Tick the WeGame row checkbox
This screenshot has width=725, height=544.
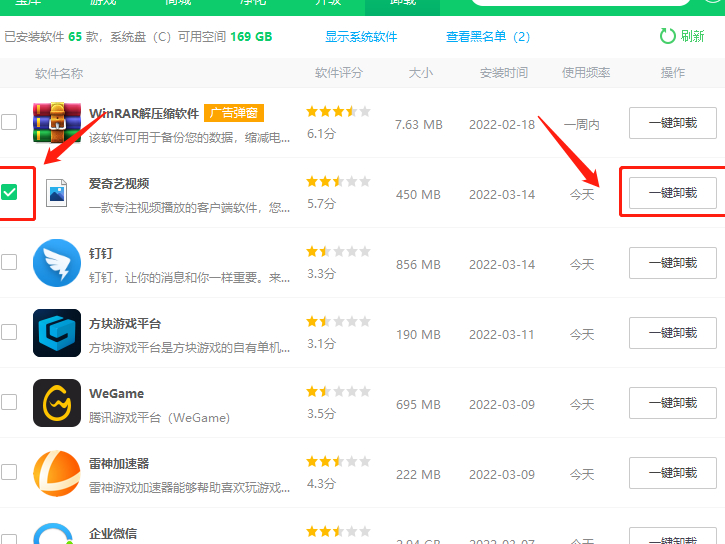pos(9,402)
